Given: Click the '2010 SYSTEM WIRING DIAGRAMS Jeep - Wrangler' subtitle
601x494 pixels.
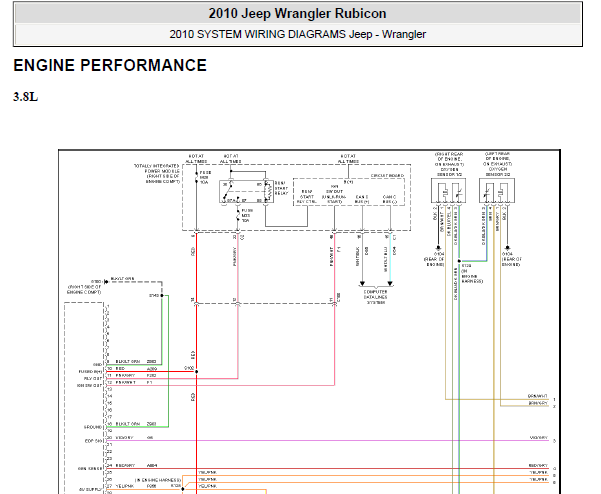Looking at the screenshot, I should pos(297,34).
